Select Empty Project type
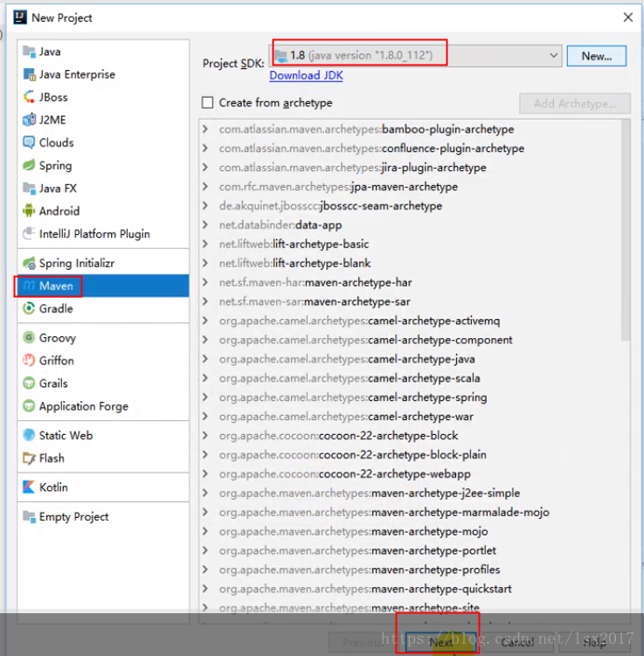 103,517
